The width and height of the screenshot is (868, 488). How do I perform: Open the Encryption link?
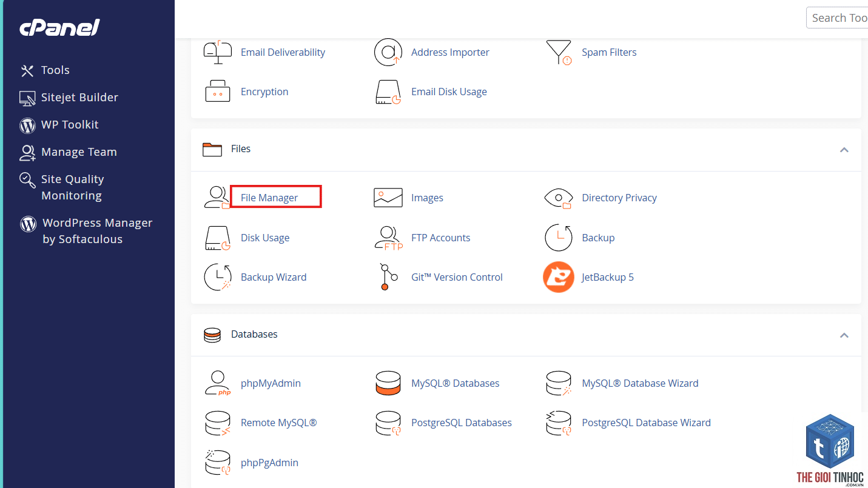tap(264, 92)
